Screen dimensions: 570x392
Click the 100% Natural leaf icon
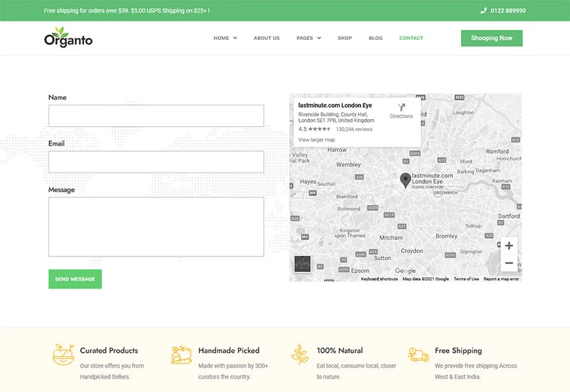[299, 354]
